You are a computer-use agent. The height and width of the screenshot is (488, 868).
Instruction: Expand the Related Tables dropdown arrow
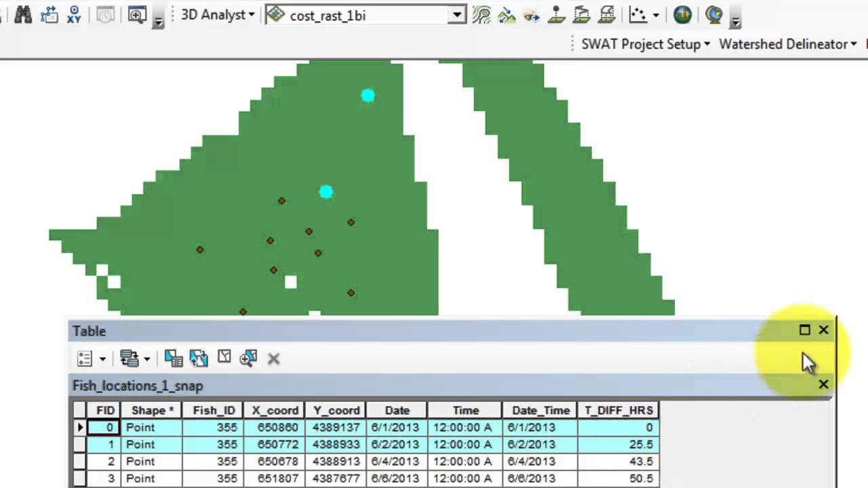[x=146, y=359]
